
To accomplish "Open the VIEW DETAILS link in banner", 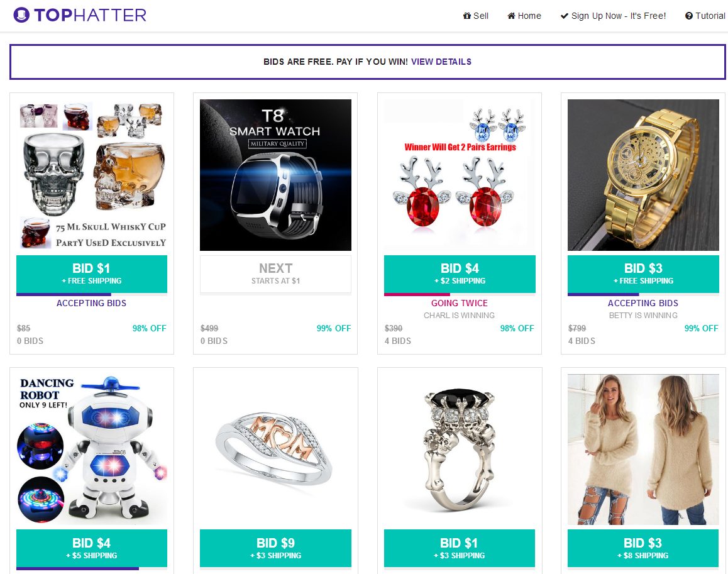I will (x=441, y=62).
